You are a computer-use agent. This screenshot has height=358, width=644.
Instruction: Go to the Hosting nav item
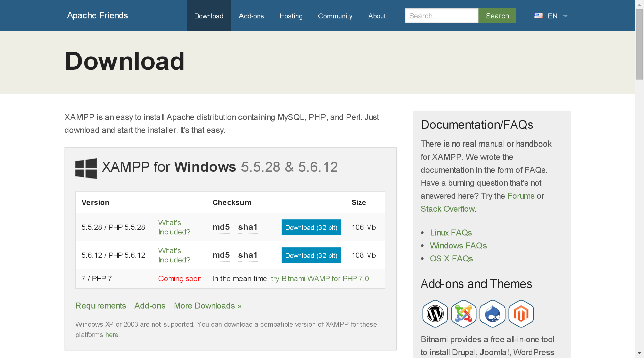click(291, 16)
